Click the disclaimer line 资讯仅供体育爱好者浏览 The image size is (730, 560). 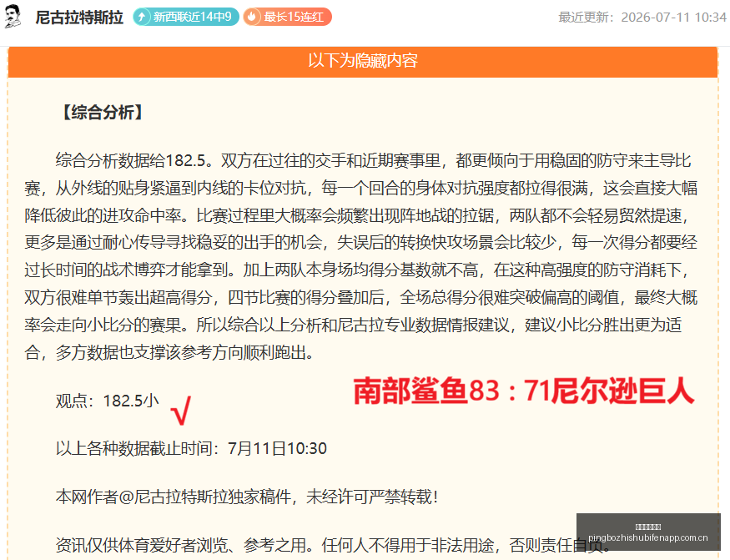333,545
